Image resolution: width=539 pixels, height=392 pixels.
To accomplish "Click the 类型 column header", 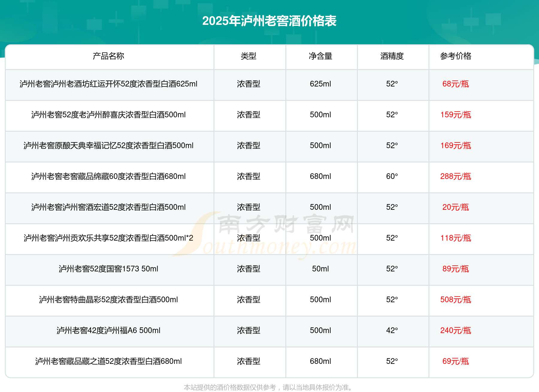I will 249,56.
